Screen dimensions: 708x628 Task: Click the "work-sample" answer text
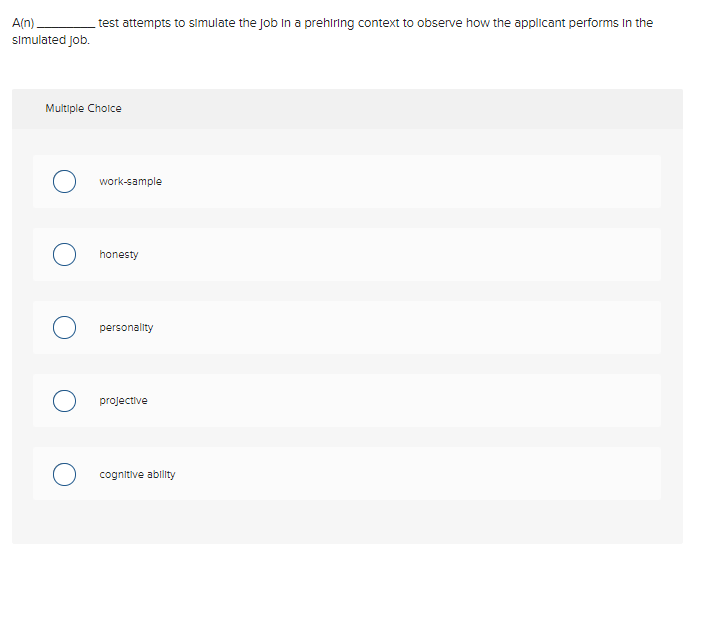tap(130, 182)
